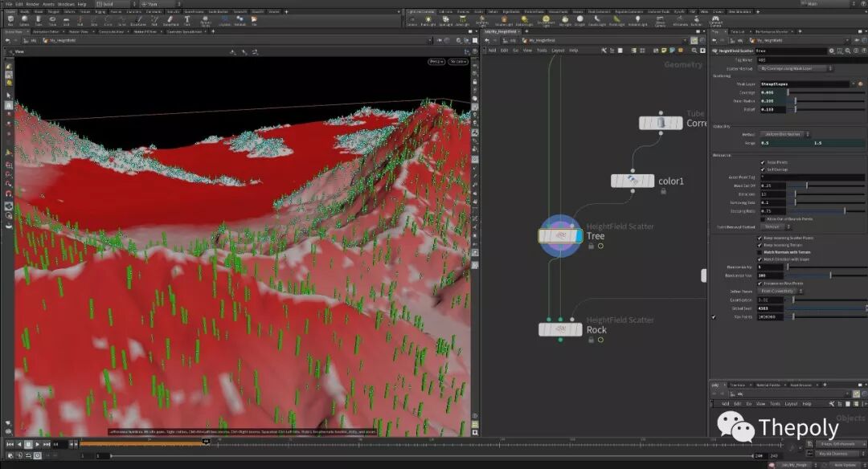Select the Sphere shelf tool
Image resolution: width=868 pixels, height=469 pixels.
click(x=26, y=20)
